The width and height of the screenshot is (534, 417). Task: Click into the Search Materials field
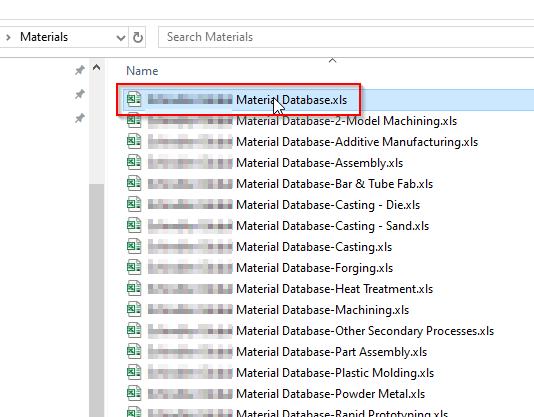tap(346, 37)
